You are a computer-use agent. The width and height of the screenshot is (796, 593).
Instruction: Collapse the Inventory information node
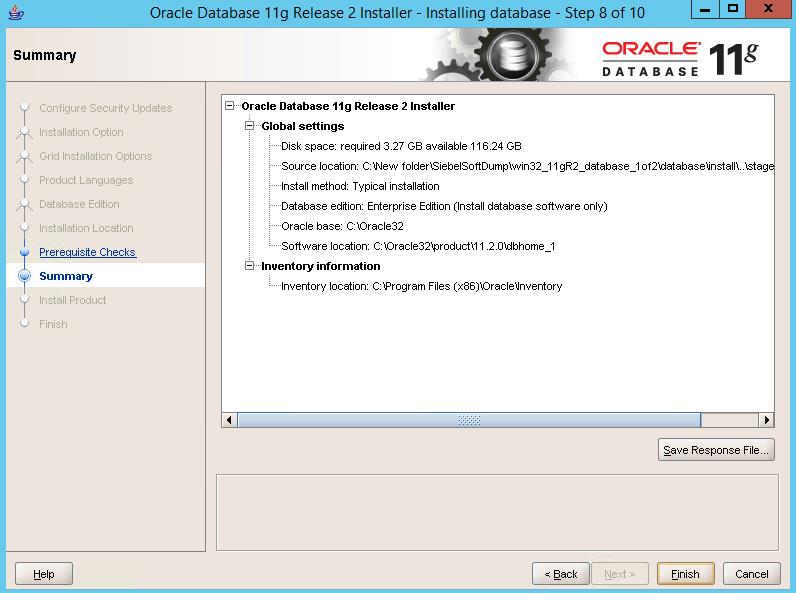click(249, 266)
